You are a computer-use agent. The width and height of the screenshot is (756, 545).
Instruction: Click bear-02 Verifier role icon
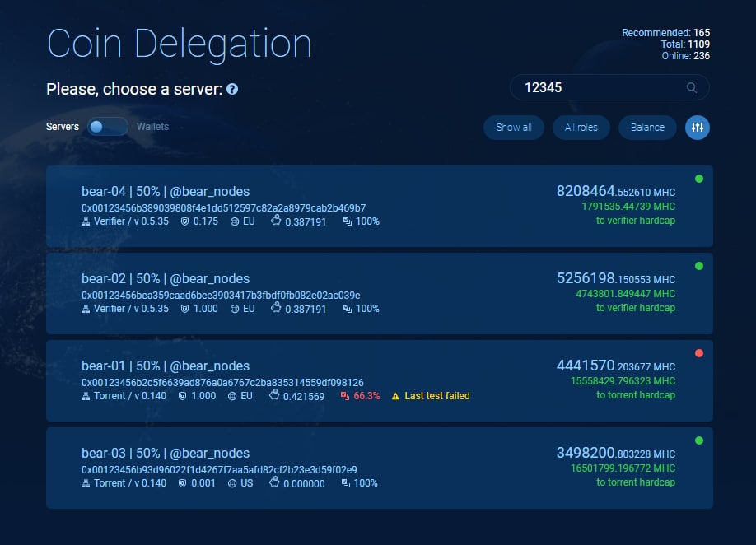click(86, 309)
